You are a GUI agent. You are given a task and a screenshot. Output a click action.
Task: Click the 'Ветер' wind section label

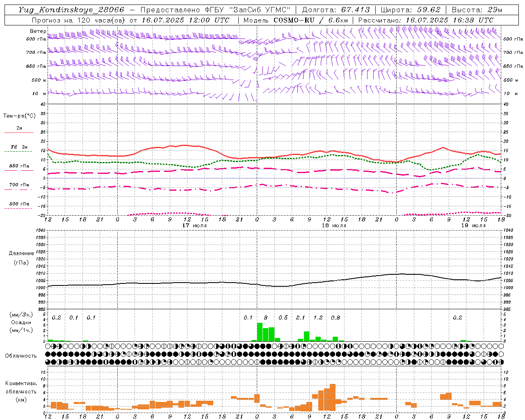38,31
